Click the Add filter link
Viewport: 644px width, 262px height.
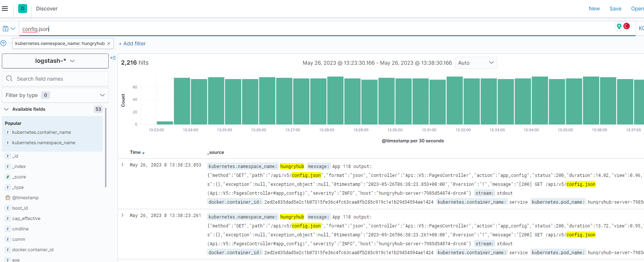coord(132,43)
